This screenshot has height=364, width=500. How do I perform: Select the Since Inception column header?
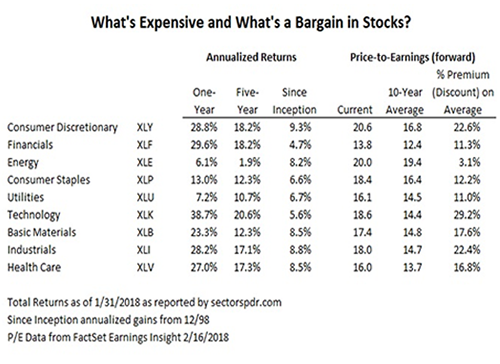[x=294, y=101]
